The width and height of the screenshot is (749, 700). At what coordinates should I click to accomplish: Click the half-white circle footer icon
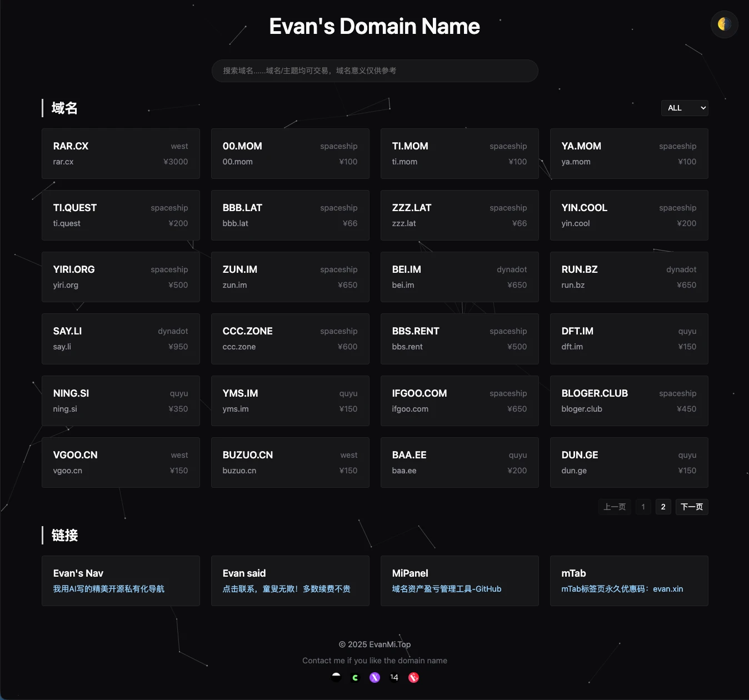click(x=336, y=677)
